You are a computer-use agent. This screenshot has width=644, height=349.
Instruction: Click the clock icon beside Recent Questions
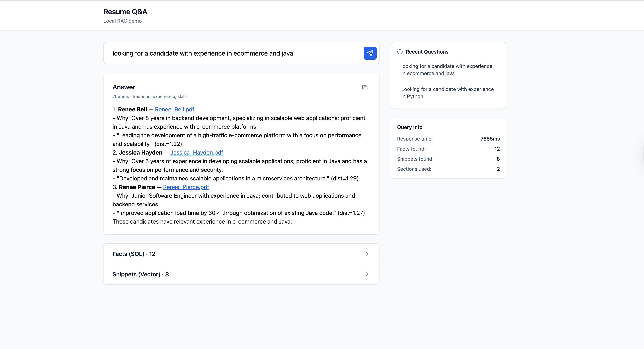(400, 52)
